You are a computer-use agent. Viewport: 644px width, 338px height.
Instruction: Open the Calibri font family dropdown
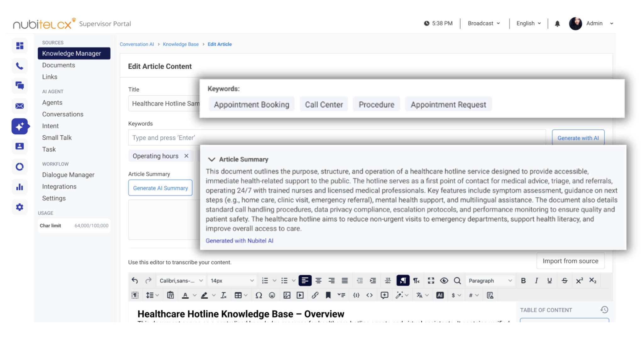coord(181,280)
